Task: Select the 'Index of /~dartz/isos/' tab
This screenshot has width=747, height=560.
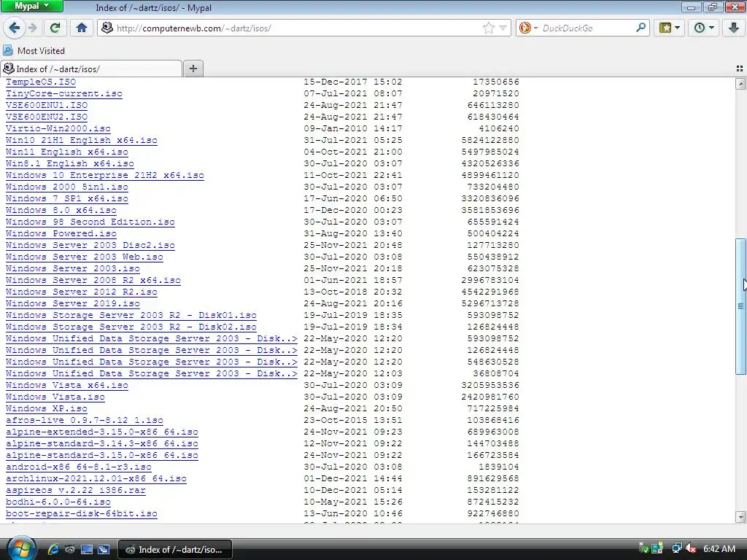Action: 91,69
